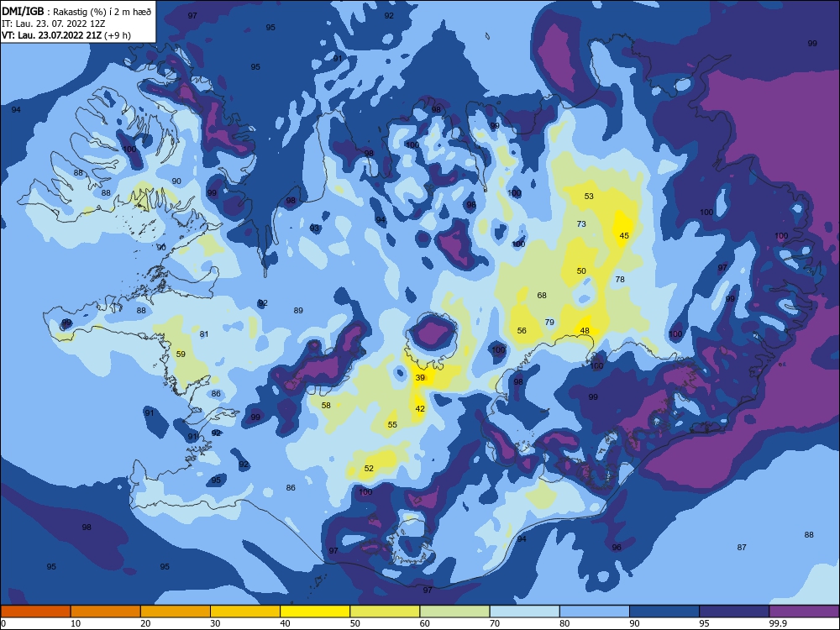
Task: Select the purple legend swatch above 99.9
Action: click(804, 612)
